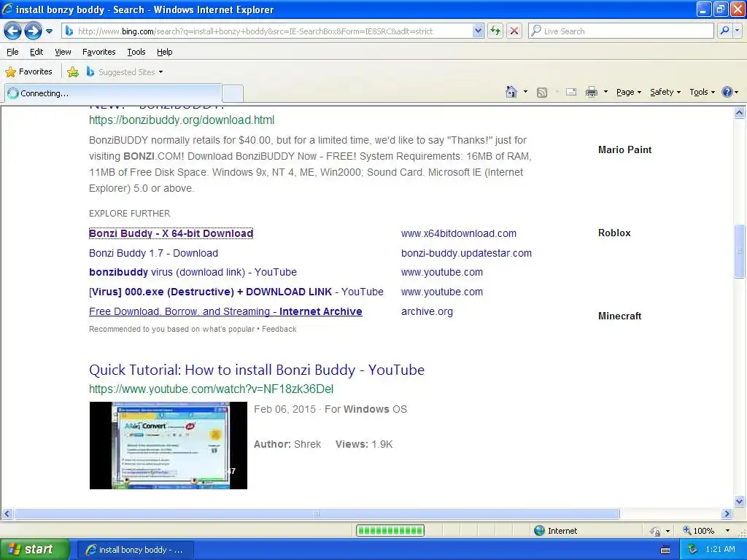
Task: Open zoom level dropdown arrow
Action: click(727, 531)
